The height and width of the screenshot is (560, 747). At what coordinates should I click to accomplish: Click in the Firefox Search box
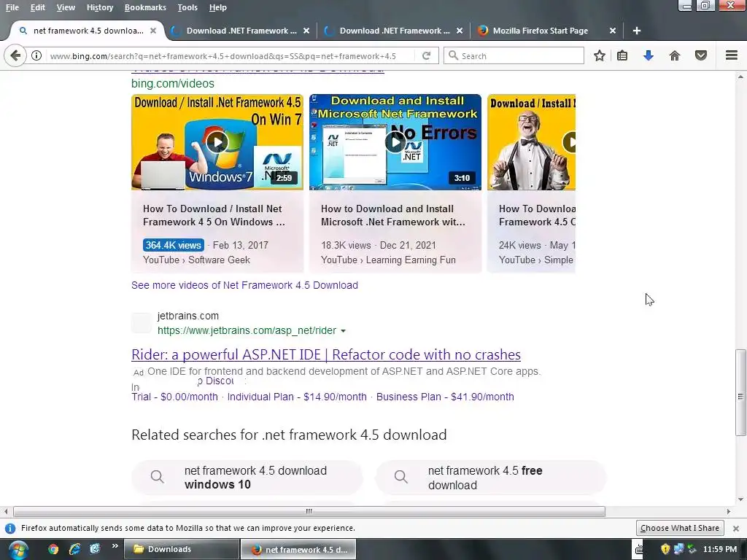click(x=514, y=55)
